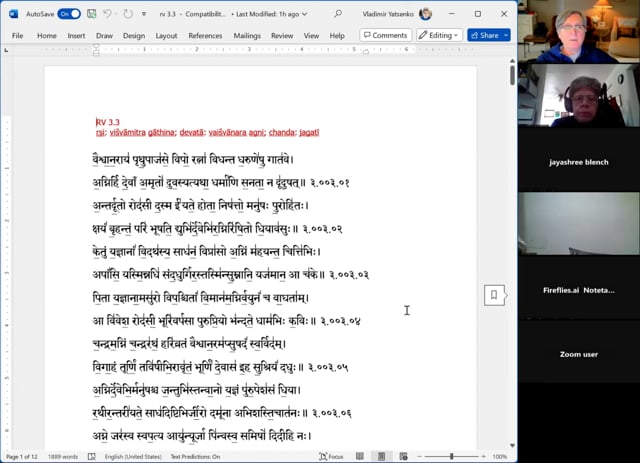This screenshot has height=463, width=640.
Task: Open Customize Quick Access Toolbar dropdown
Action: 144,14
